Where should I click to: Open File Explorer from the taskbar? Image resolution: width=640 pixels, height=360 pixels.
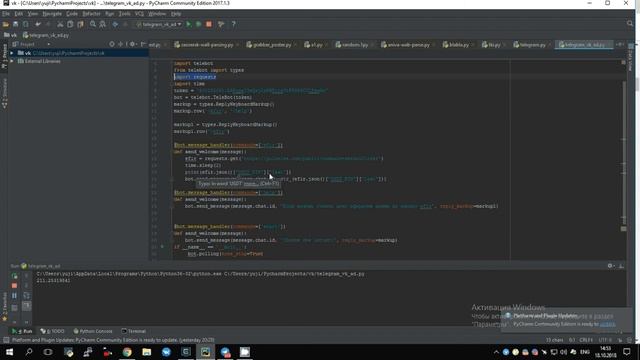tap(147, 352)
